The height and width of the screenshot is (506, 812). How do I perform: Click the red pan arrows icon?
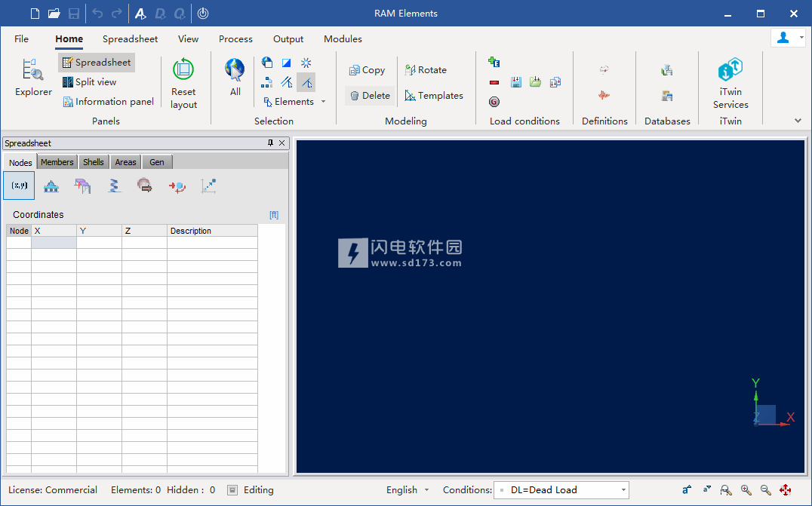tap(785, 490)
